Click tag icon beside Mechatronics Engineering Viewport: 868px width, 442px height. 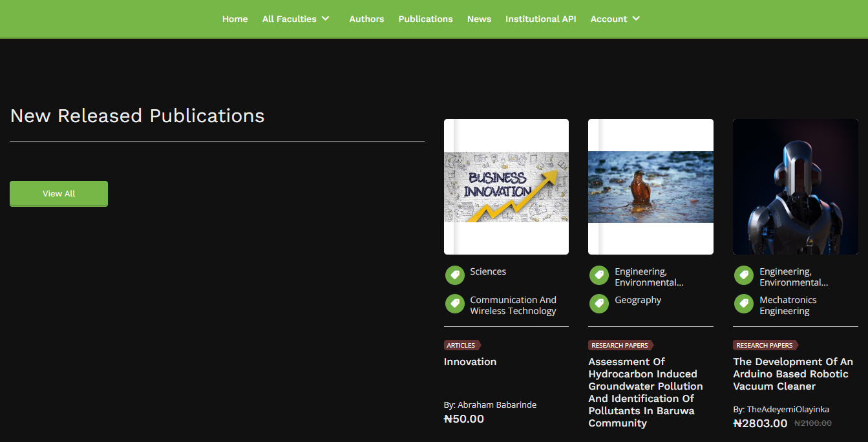(x=744, y=304)
